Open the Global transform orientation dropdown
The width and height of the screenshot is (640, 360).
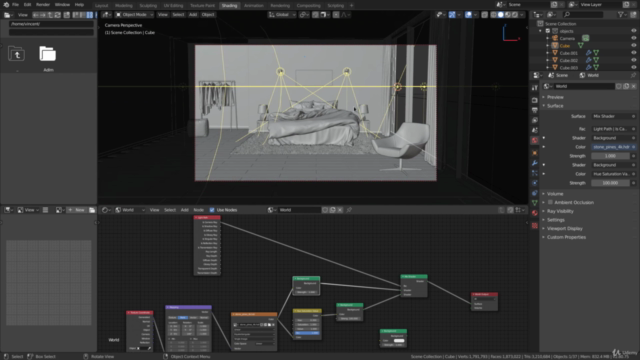click(282, 15)
